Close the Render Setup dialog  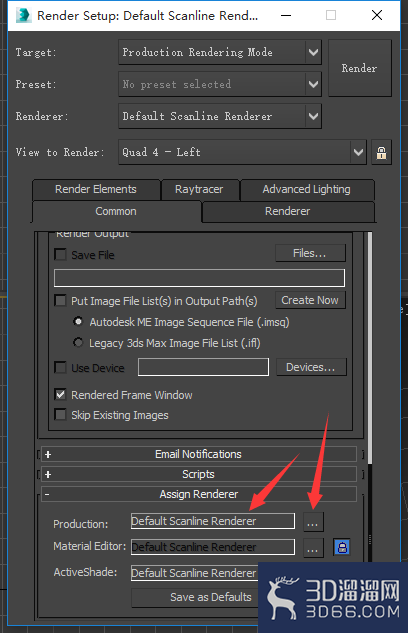coord(377,15)
